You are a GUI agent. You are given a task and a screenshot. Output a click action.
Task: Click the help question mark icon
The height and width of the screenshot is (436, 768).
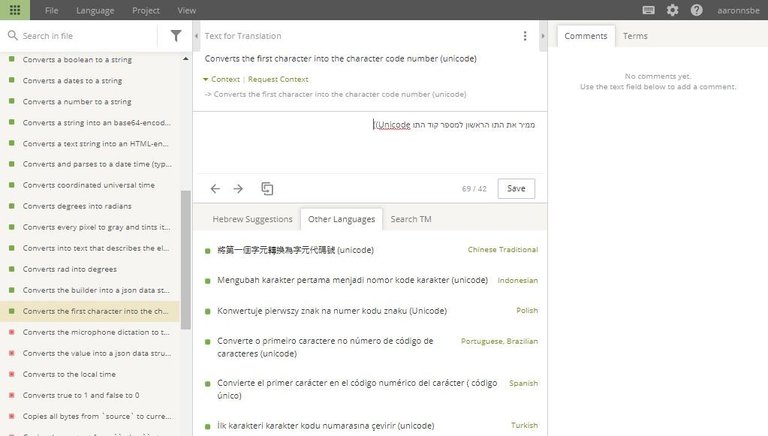coord(696,10)
